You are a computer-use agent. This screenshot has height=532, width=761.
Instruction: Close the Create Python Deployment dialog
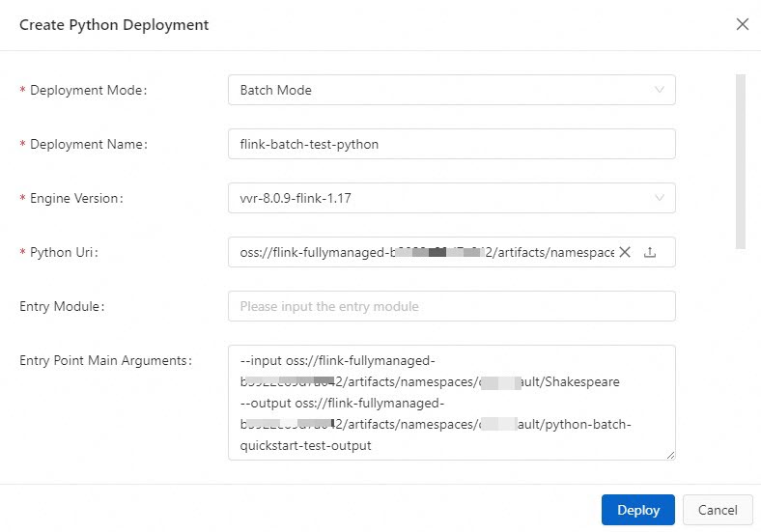coord(742,24)
